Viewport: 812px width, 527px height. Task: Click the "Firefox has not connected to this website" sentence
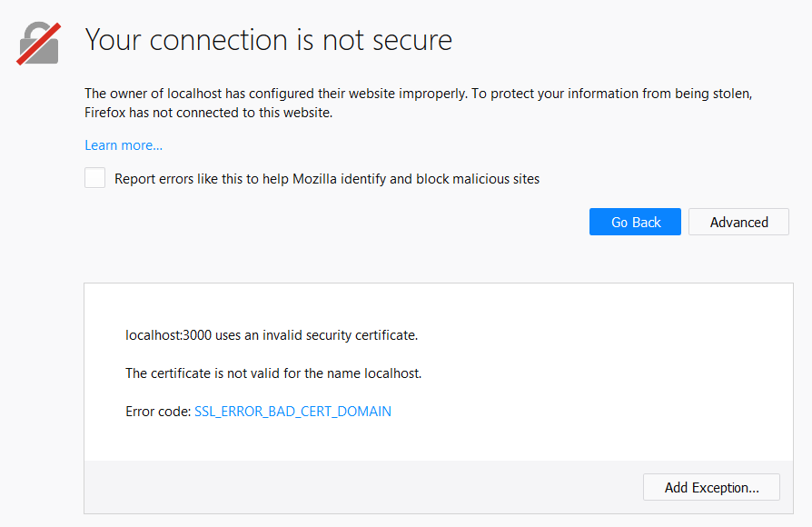209,113
